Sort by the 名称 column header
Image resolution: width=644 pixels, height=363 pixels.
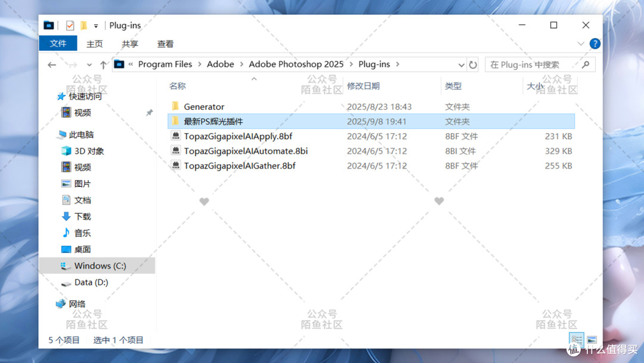click(x=178, y=86)
